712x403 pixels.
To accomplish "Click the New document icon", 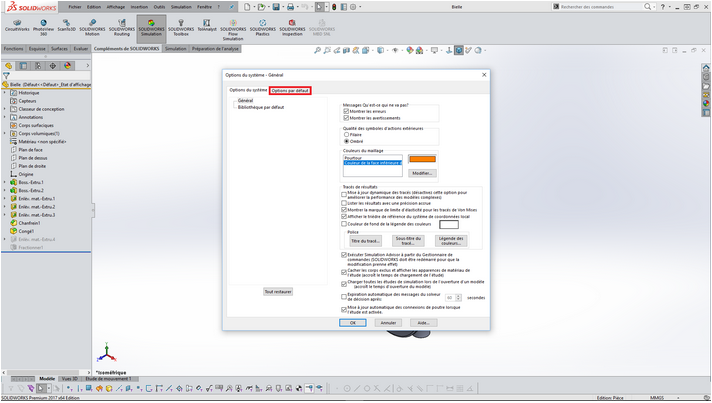I will pos(247,7).
